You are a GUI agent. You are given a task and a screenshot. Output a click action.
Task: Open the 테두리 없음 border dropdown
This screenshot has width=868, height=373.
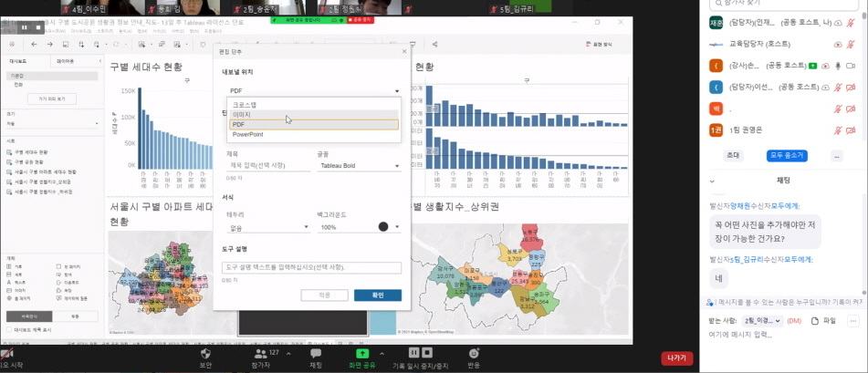(268, 227)
